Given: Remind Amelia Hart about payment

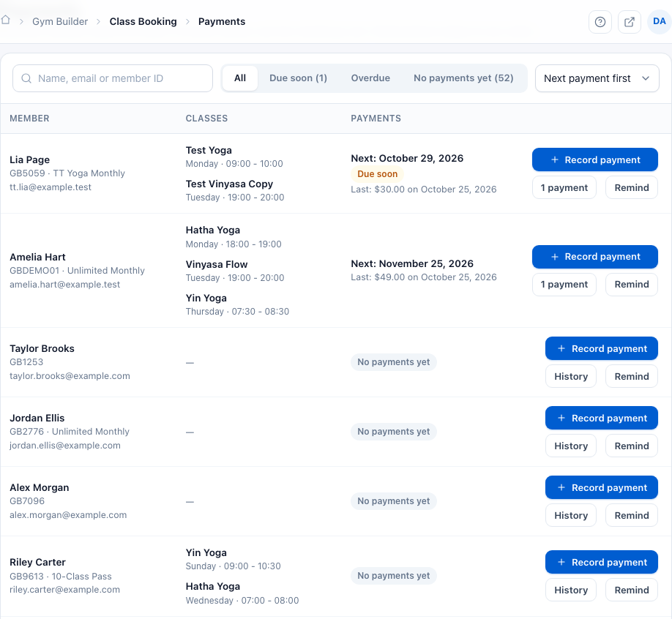Looking at the screenshot, I should [x=631, y=285].
